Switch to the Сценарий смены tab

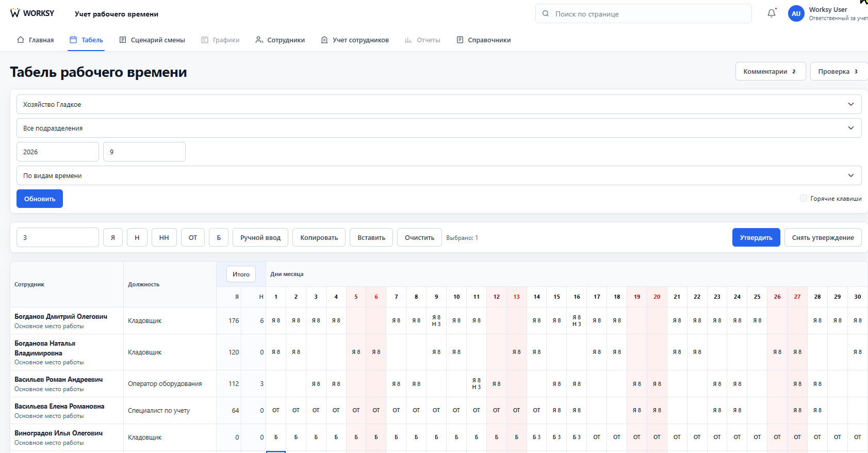pyautogui.click(x=152, y=40)
